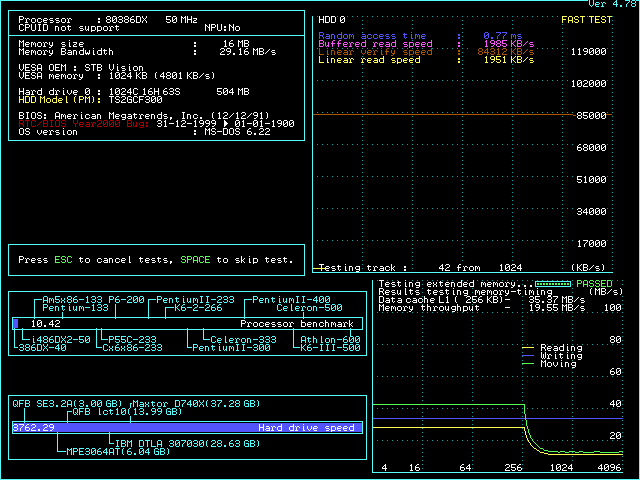Click the 'CPUID not support' text

click(x=69, y=28)
